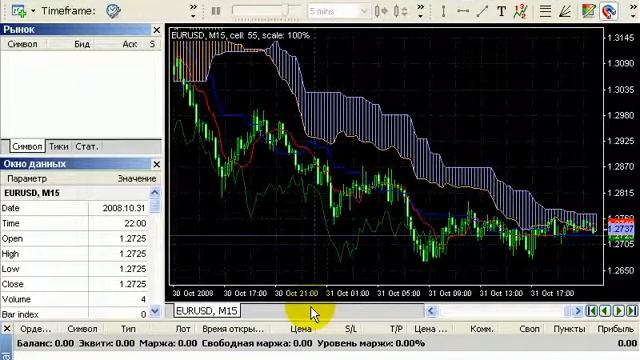
Task: Click the Тип orders column header
Action: (x=128, y=329)
